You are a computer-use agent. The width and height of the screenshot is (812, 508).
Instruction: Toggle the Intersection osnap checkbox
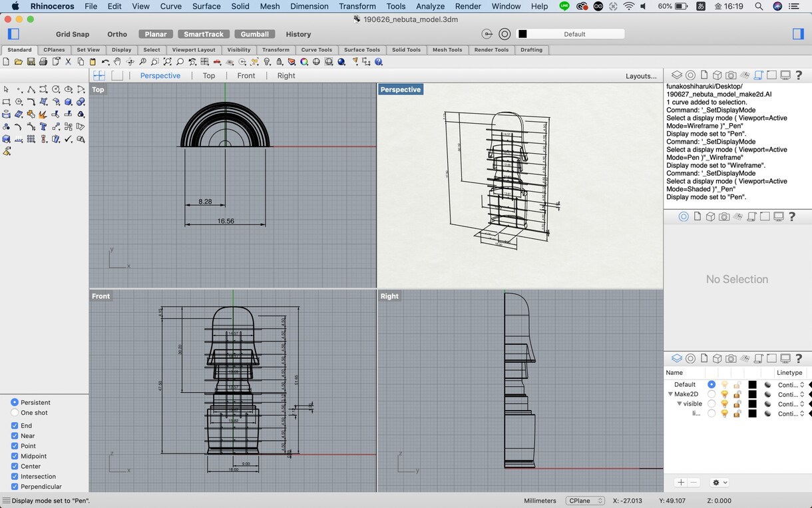[15, 476]
